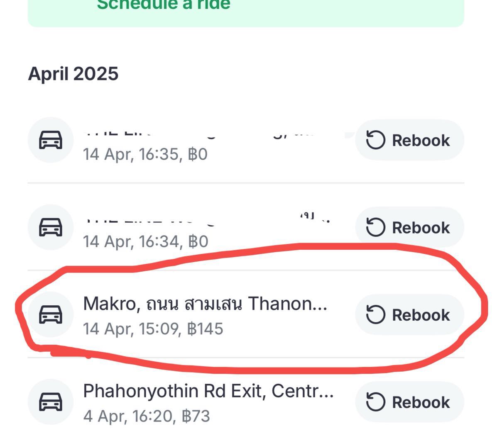This screenshot has height=448, width=492.
Task: Select the 4 Apr, 16:20, ฿73 line
Action: click(x=146, y=416)
